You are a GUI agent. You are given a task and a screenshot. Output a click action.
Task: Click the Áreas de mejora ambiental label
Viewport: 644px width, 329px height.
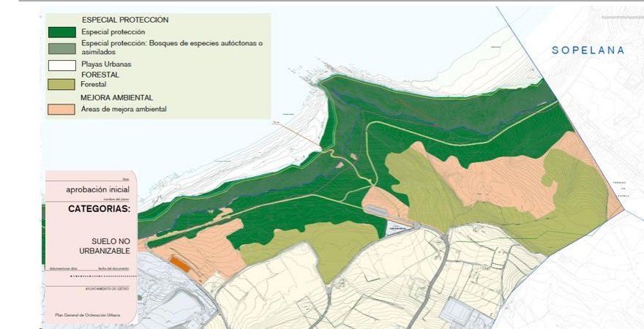(x=124, y=109)
